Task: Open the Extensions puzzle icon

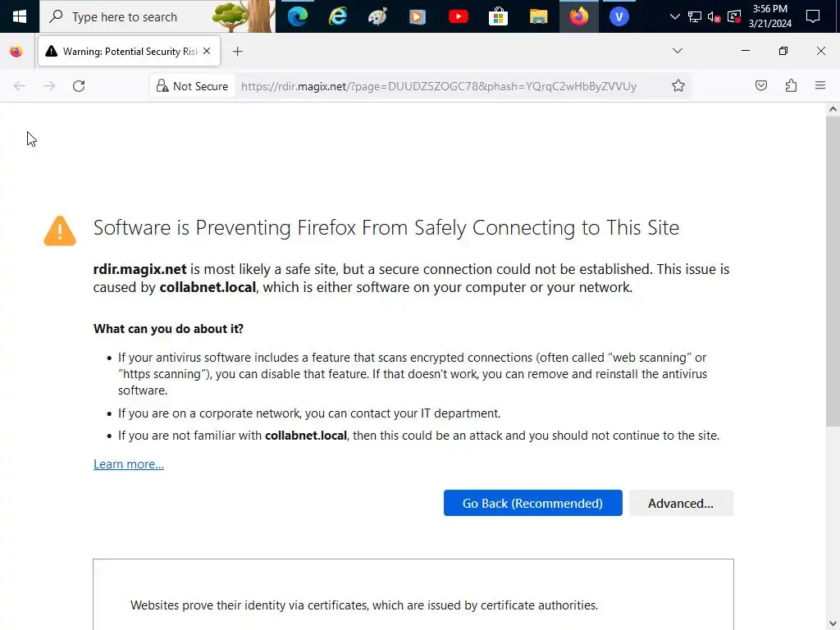Action: [x=791, y=85]
